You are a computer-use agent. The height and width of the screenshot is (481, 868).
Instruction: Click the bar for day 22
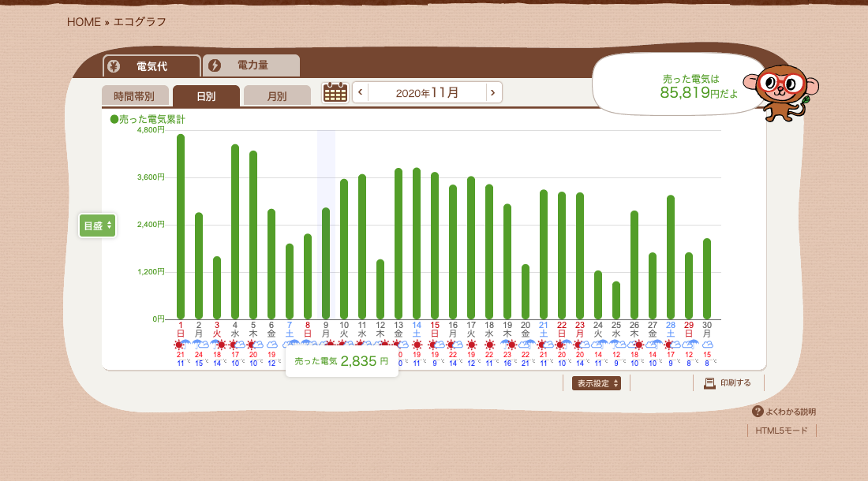tap(562, 255)
